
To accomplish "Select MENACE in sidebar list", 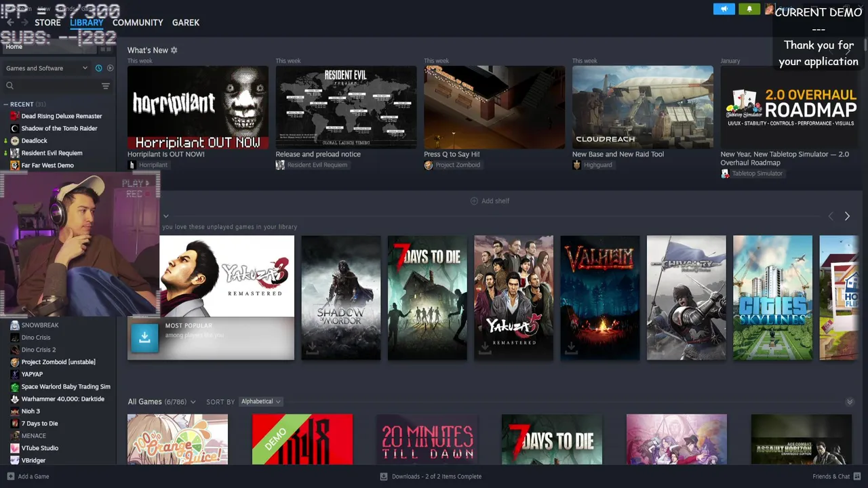I will point(34,436).
